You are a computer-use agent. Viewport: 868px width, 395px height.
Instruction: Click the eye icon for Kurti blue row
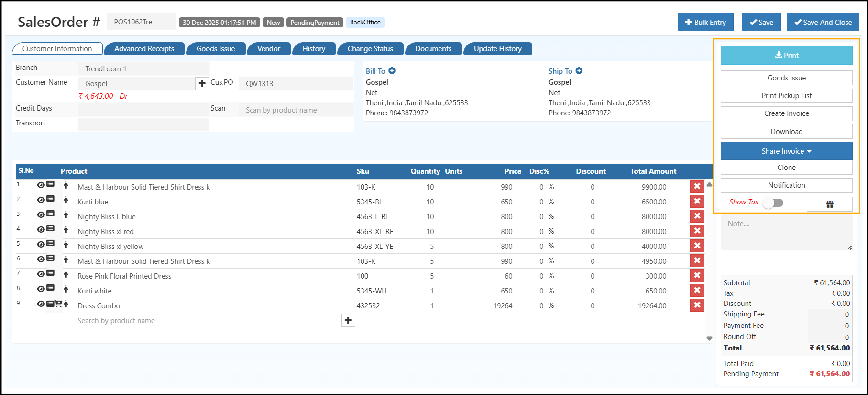tap(41, 200)
